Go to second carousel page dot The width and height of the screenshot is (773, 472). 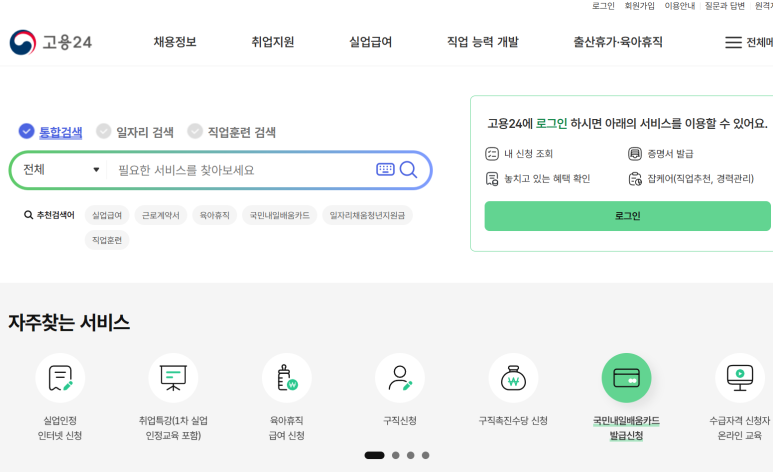(x=395, y=455)
